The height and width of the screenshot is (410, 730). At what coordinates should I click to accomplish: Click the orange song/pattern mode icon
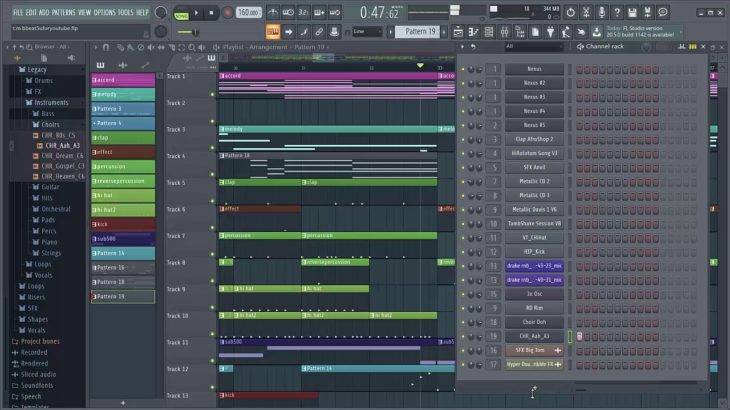273,31
